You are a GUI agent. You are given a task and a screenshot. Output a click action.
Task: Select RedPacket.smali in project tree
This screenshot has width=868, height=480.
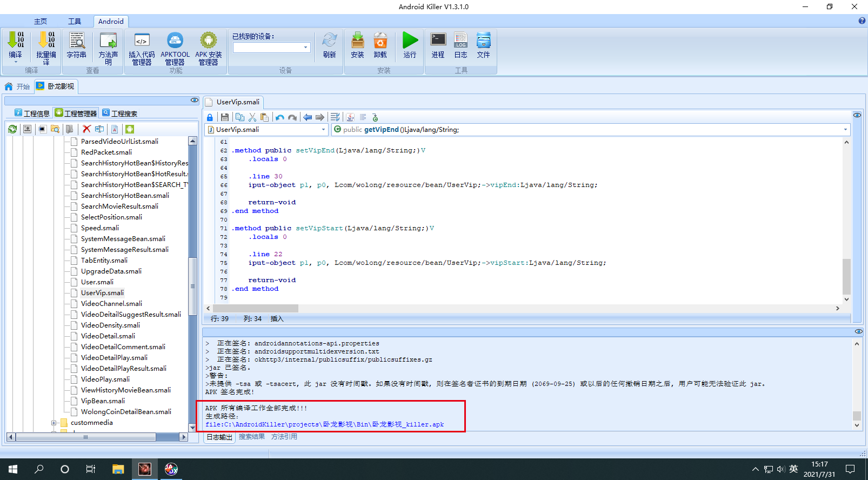coord(106,152)
